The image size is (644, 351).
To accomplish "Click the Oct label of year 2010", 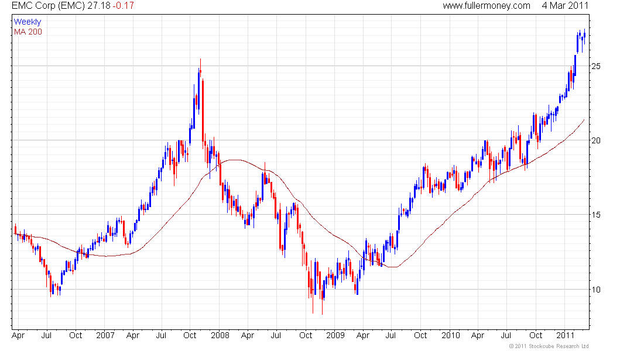I will coord(536,335).
